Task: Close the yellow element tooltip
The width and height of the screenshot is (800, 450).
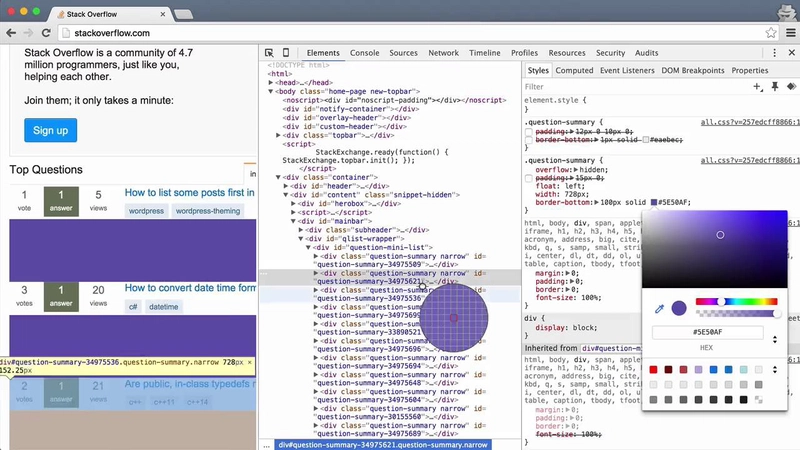Action: click(x=249, y=362)
